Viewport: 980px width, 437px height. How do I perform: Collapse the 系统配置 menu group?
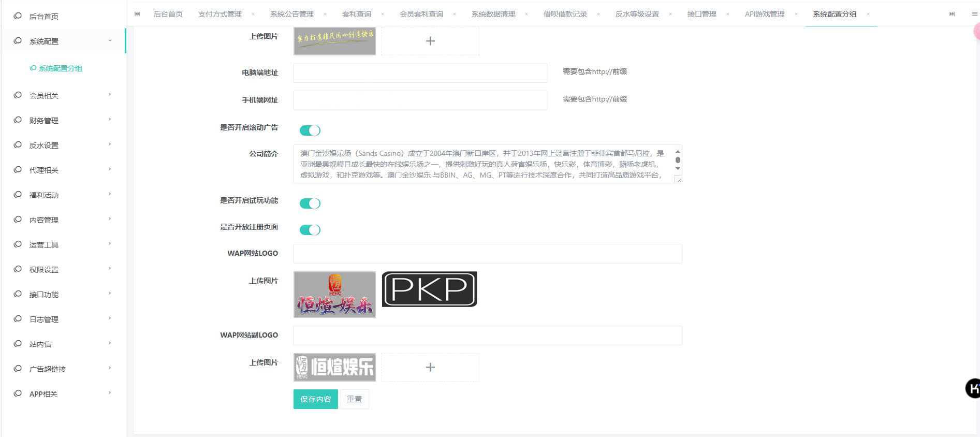point(110,41)
